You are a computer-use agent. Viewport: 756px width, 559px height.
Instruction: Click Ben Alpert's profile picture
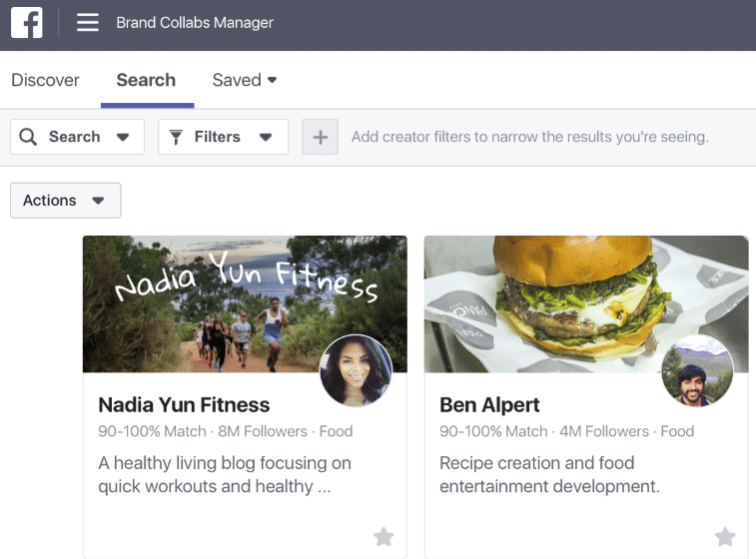(x=697, y=370)
